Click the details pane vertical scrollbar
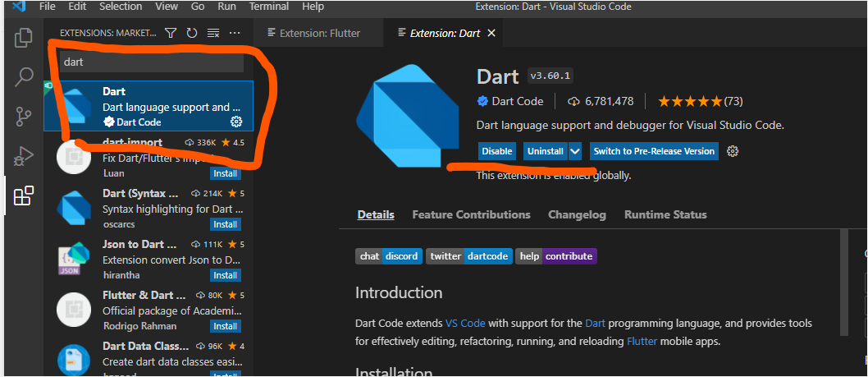 click(x=843, y=283)
